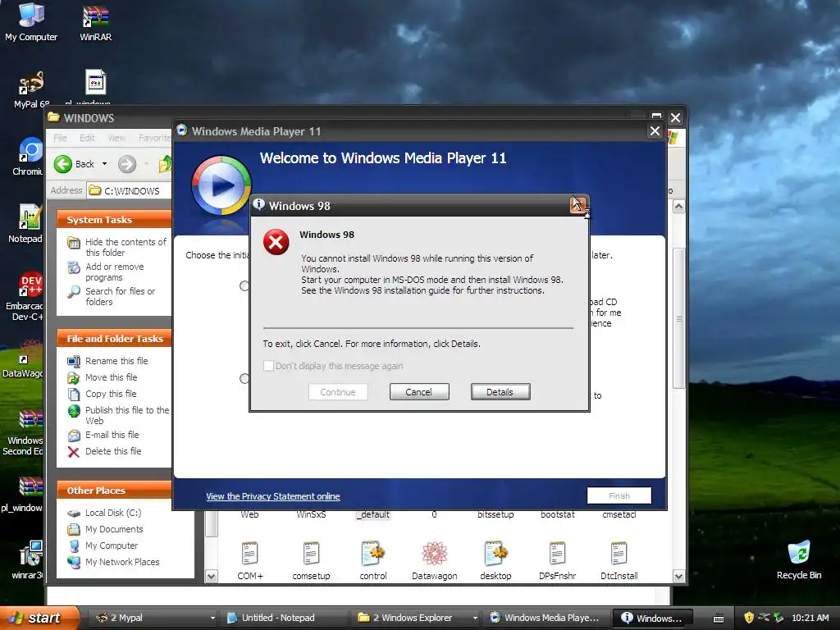Click E-mail this file task

(112, 435)
